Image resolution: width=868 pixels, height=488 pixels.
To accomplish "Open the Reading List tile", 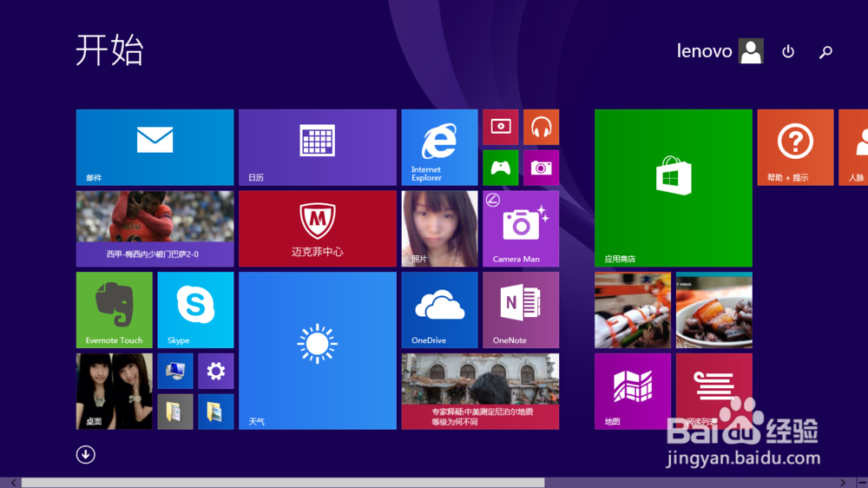I will [714, 392].
